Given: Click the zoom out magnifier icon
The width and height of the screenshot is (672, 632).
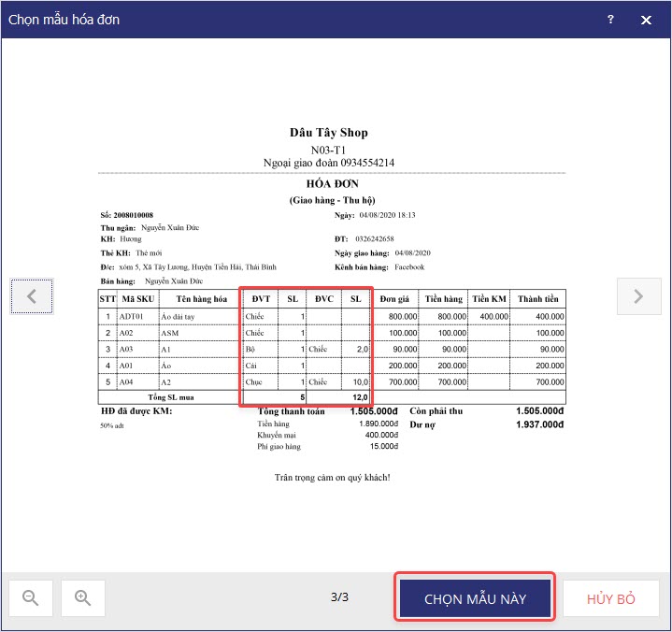Looking at the screenshot, I should tap(31, 597).
